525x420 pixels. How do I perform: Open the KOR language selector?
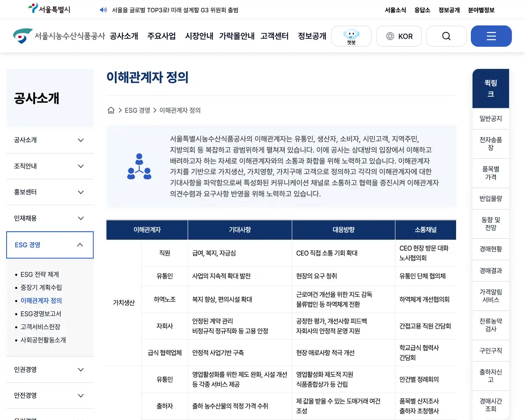point(399,36)
